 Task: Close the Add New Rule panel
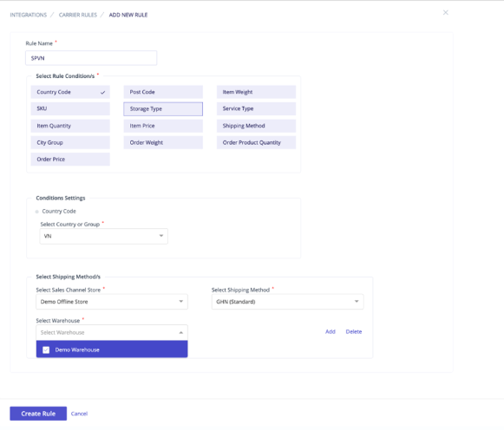tap(446, 12)
